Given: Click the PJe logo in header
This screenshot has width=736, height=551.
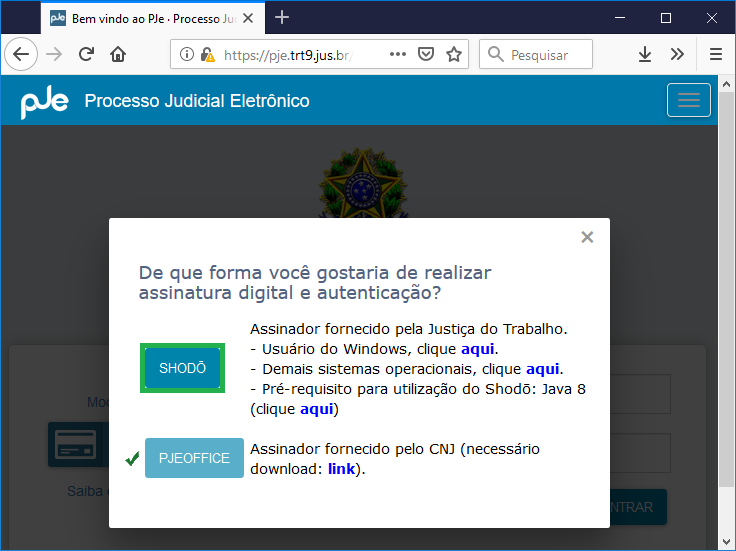Looking at the screenshot, I should pyautogui.click(x=45, y=103).
